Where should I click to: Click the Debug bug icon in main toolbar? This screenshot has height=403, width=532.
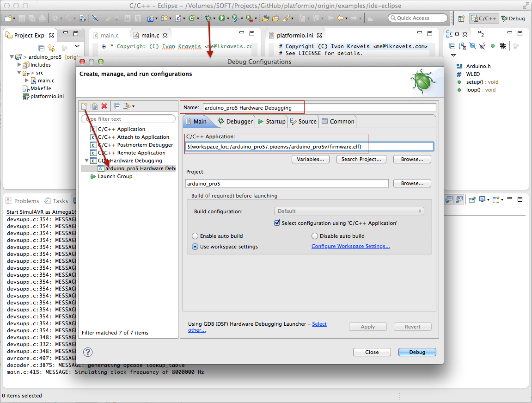[x=208, y=18]
